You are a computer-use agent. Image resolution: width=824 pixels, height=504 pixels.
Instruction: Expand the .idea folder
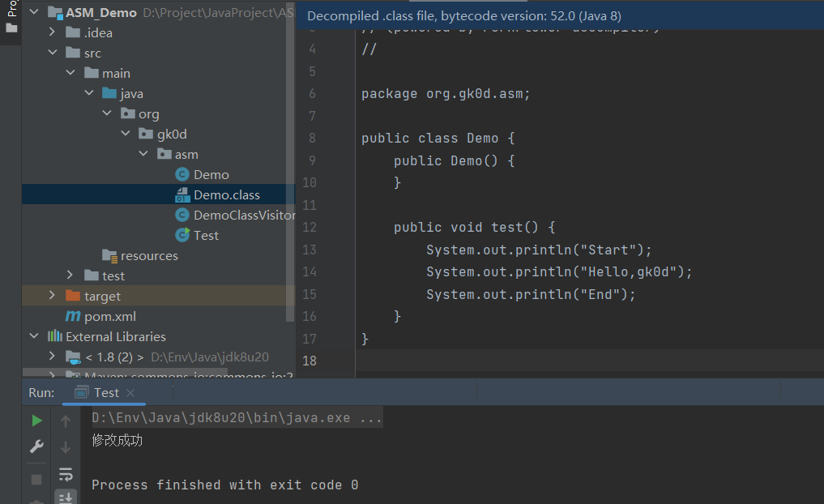coord(52,32)
